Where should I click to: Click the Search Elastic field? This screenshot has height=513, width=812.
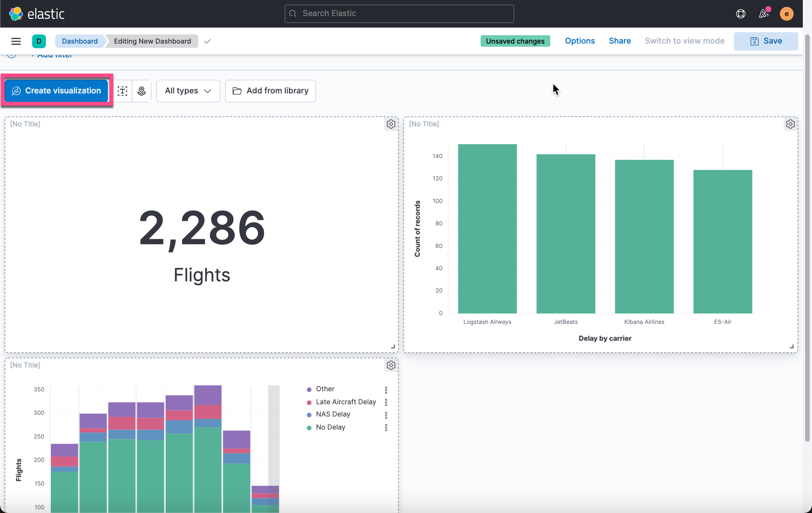point(399,14)
